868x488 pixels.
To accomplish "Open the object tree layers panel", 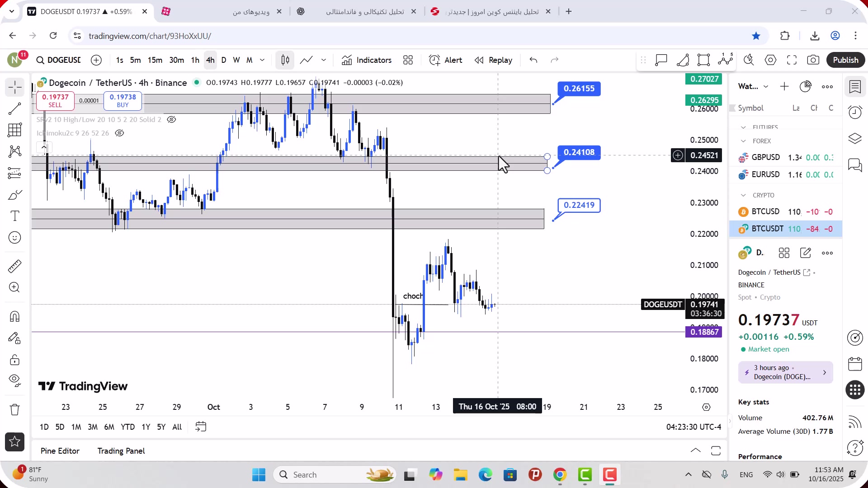I will coord(855,138).
